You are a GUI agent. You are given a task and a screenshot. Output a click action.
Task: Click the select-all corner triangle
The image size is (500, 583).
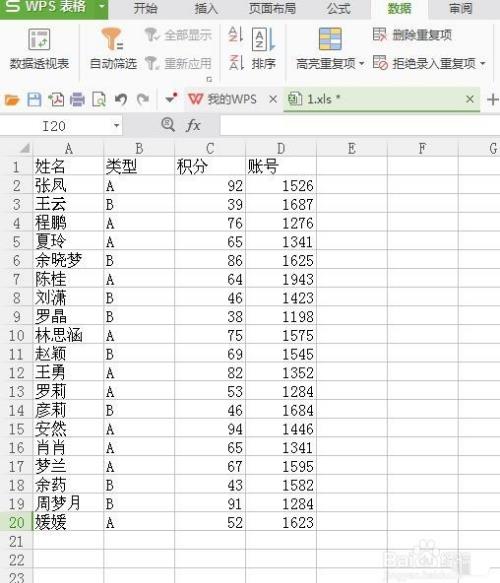pos(25,148)
